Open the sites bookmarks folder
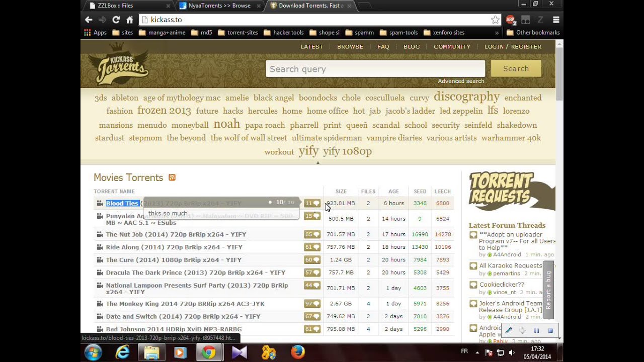Image resolution: width=644 pixels, height=362 pixels. point(123,33)
